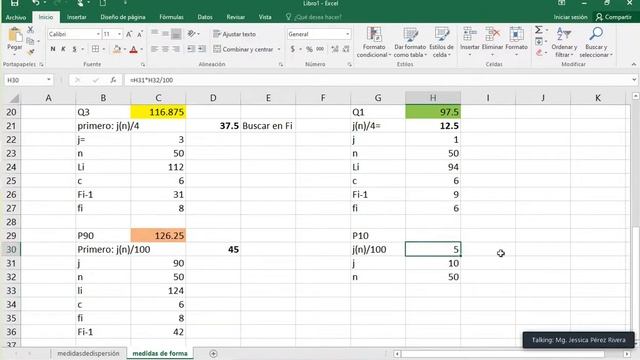The height and width of the screenshot is (360, 640).
Task: Click the borders icon
Action: (95, 49)
